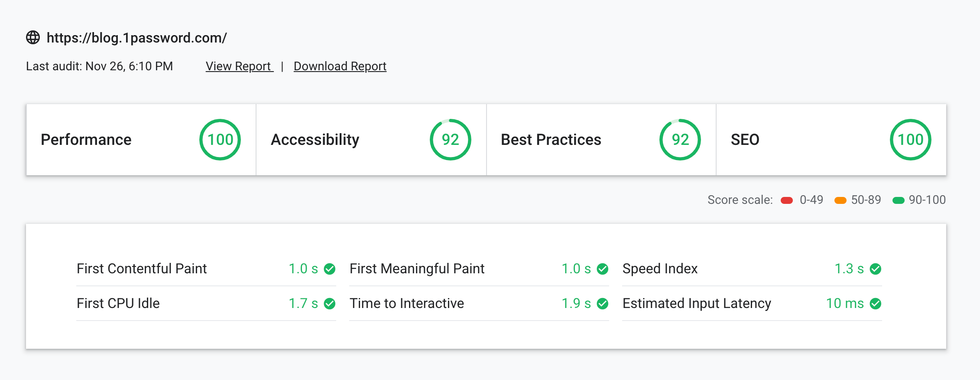Open the View Report link
This screenshot has height=380, width=980.
click(x=239, y=66)
